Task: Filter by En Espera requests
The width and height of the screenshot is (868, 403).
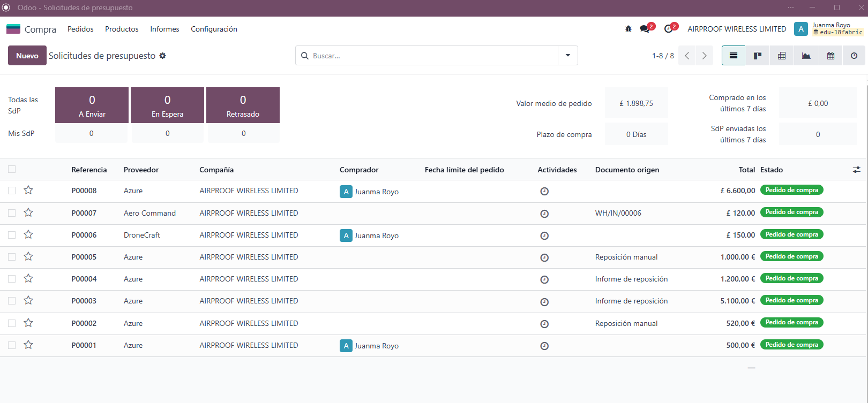Action: 167,105
